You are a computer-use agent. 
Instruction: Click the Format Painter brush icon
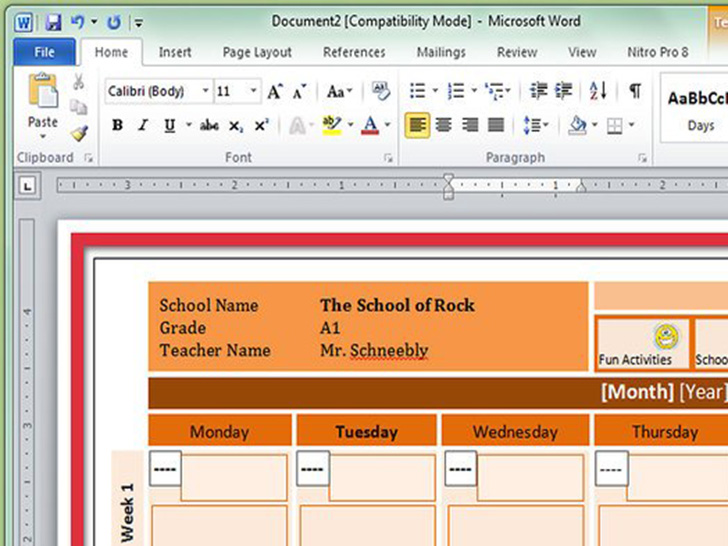[x=79, y=133]
